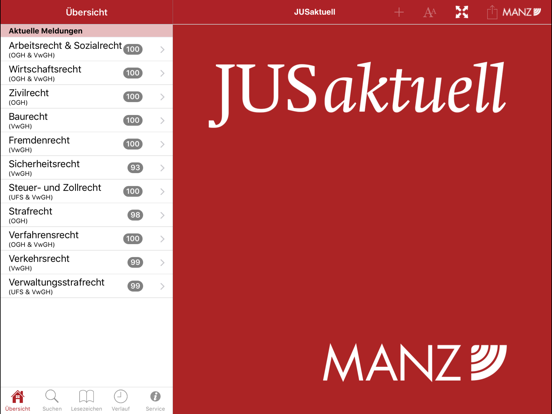Open the font size AA control

(429, 13)
